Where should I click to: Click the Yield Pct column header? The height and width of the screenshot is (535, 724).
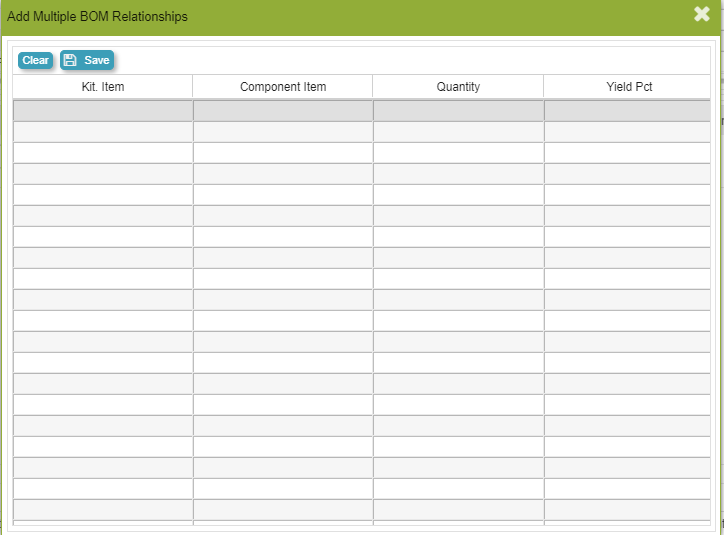[628, 87]
